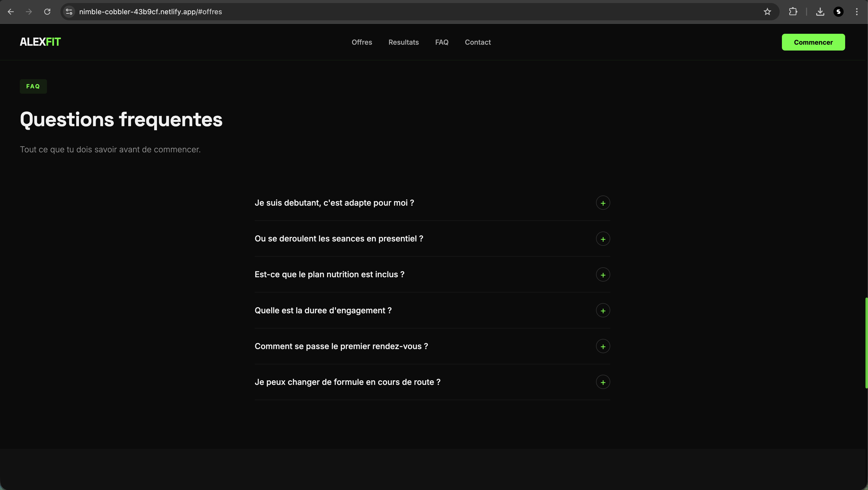Viewport: 868px width, 490px height.
Task: Select Contact in the header menu
Action: [x=477, y=42]
